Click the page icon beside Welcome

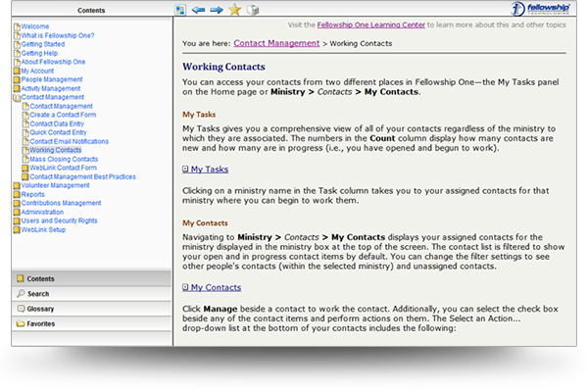17,26
